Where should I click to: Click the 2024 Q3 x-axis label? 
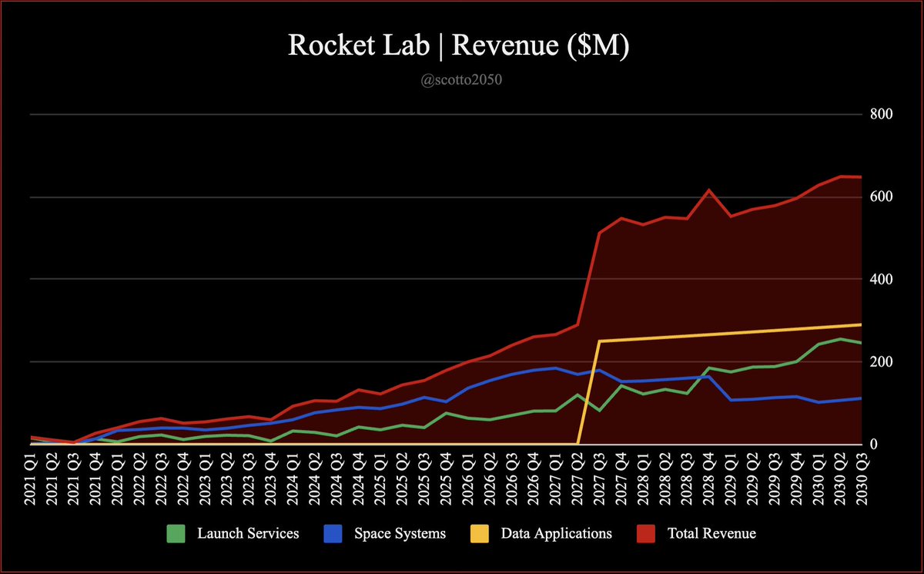[x=337, y=480]
